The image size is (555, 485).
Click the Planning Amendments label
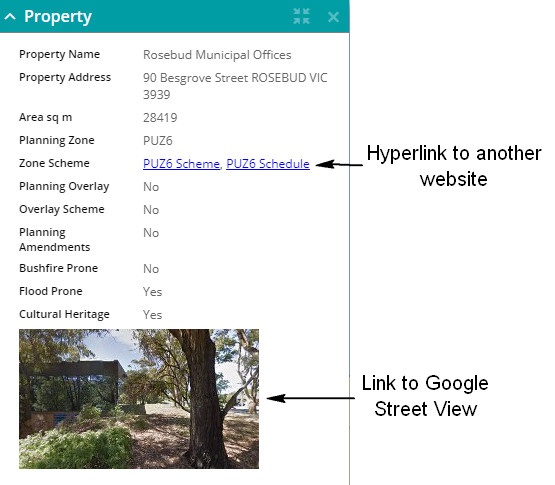[55, 240]
